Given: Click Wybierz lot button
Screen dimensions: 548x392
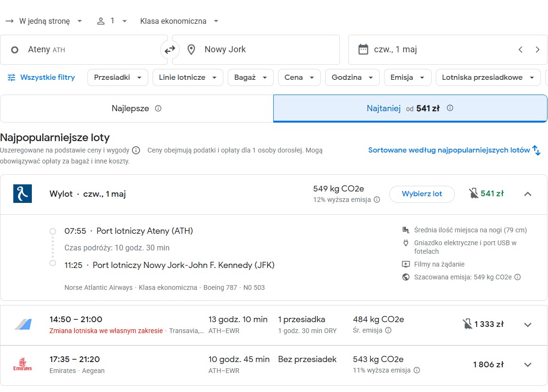Looking at the screenshot, I should coord(422,194).
